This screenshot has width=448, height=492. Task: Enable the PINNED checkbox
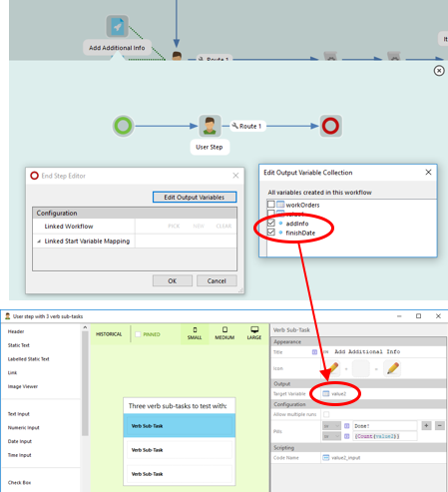coord(138,334)
